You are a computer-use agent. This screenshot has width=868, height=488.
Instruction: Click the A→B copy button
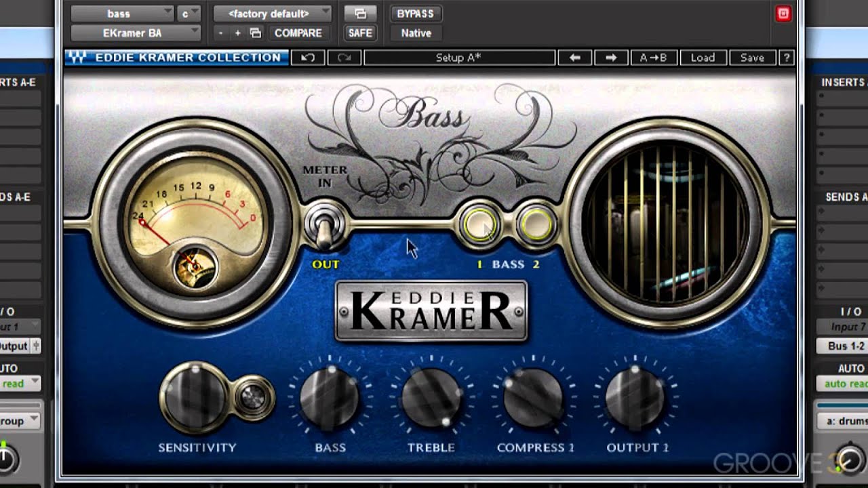[x=653, y=58]
